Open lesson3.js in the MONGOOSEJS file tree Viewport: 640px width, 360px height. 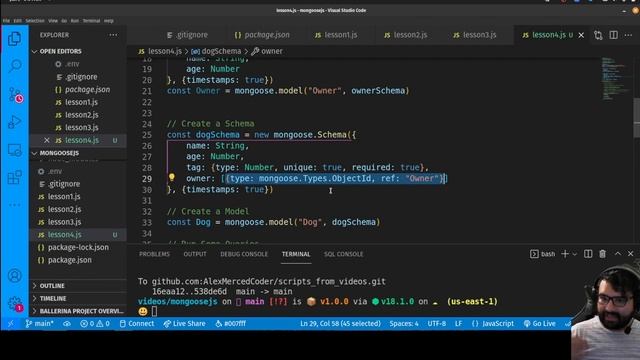[x=64, y=222]
